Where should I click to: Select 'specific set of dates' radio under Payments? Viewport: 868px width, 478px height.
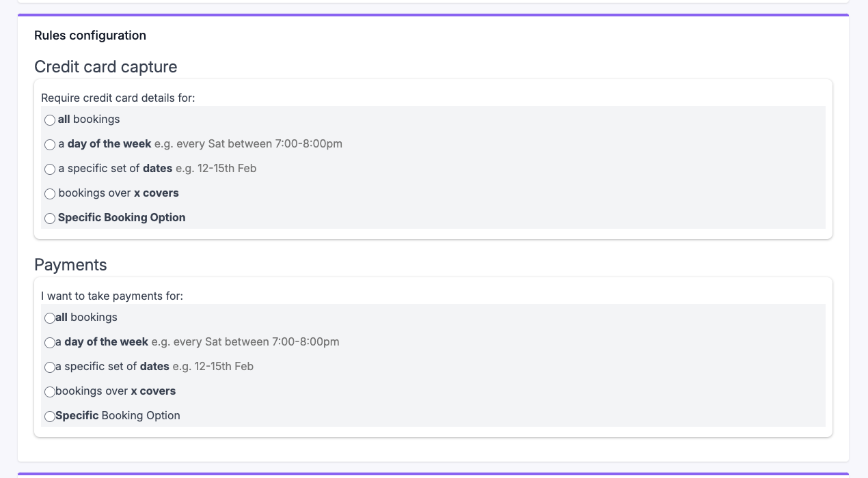[50, 367]
